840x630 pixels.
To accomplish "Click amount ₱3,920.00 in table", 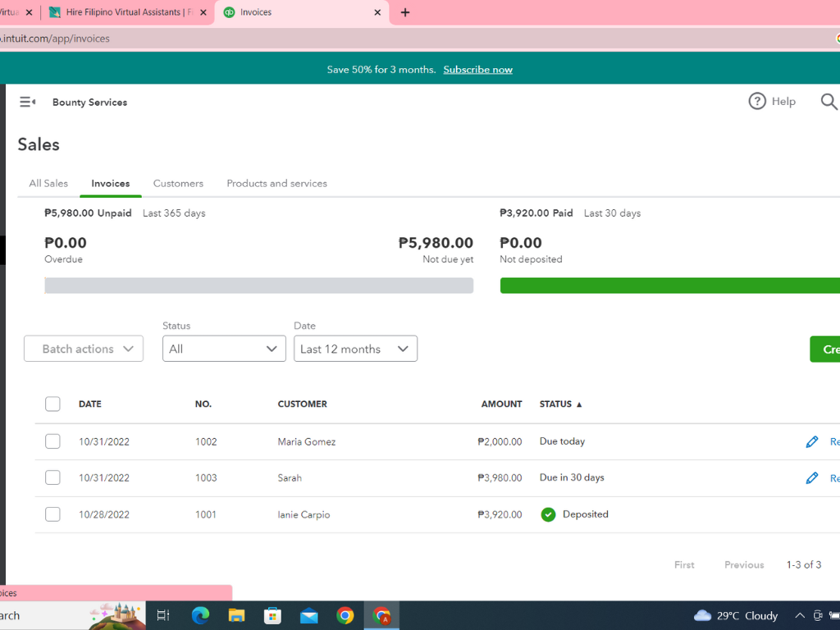I will (500, 515).
